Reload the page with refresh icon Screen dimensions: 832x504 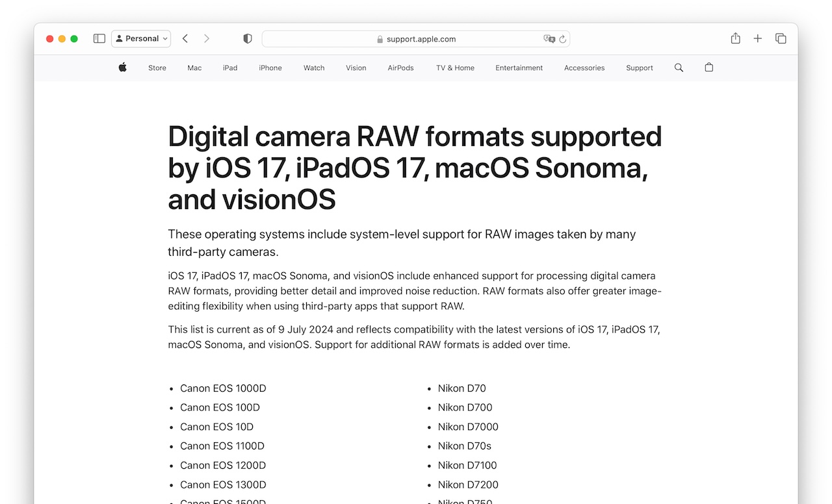tap(563, 39)
